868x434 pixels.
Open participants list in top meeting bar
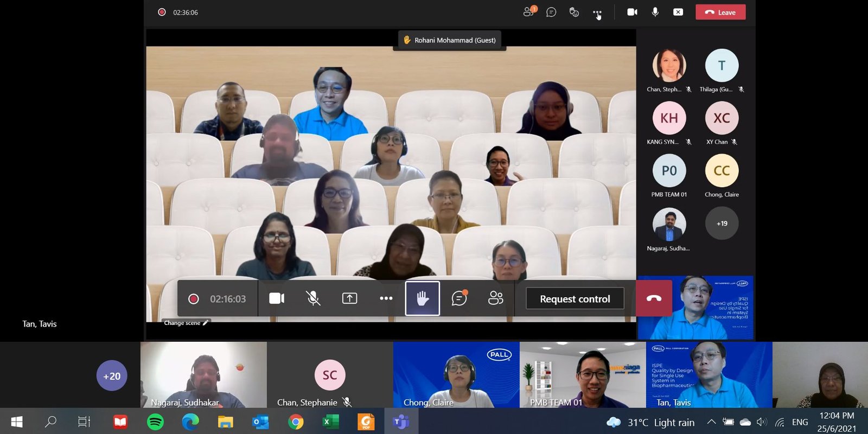(x=528, y=12)
